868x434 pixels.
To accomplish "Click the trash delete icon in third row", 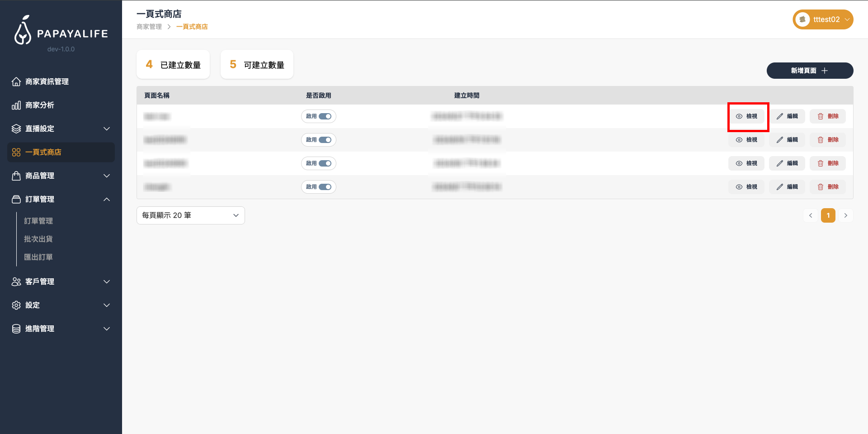I will pos(821,163).
